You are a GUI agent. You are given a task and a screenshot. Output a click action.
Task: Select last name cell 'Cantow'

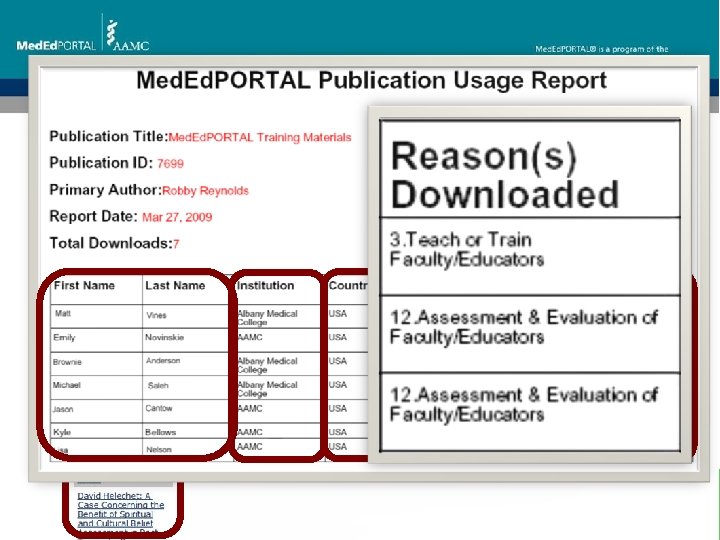pyautogui.click(x=159, y=408)
